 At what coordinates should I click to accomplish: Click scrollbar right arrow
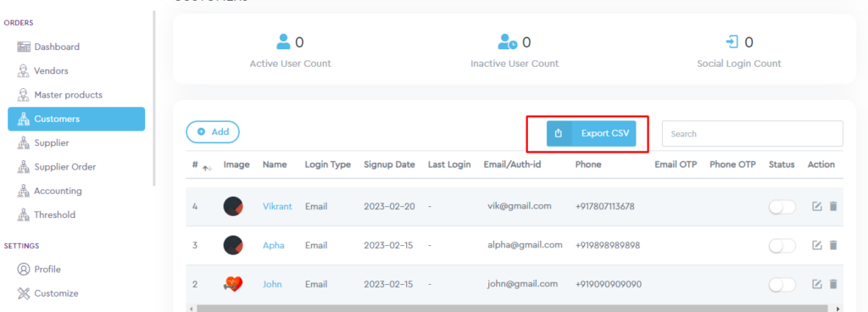tap(838, 309)
